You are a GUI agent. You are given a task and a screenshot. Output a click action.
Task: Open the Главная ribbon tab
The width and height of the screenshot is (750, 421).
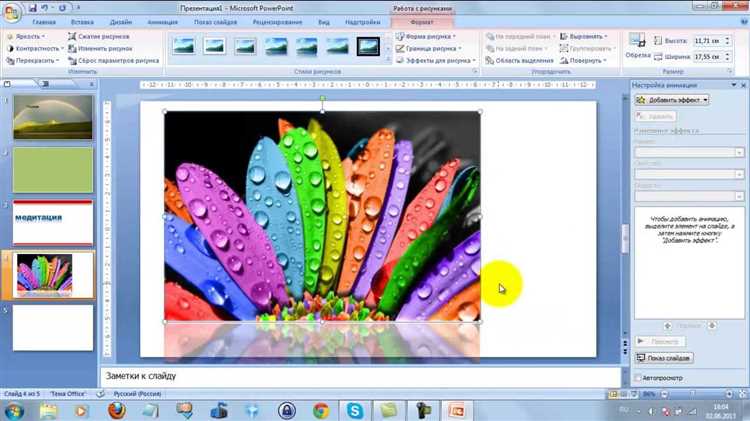click(44, 22)
